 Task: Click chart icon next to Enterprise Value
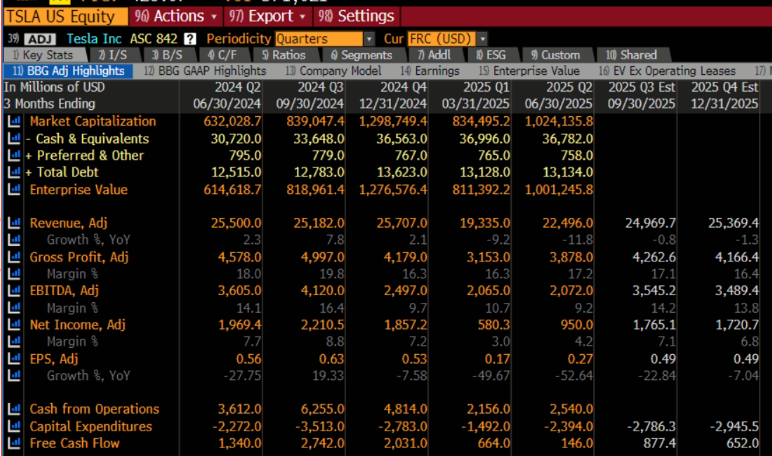point(14,190)
